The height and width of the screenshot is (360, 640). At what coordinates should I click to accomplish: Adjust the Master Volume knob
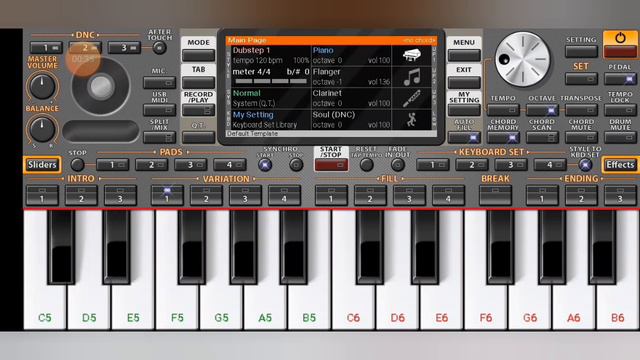(42, 87)
